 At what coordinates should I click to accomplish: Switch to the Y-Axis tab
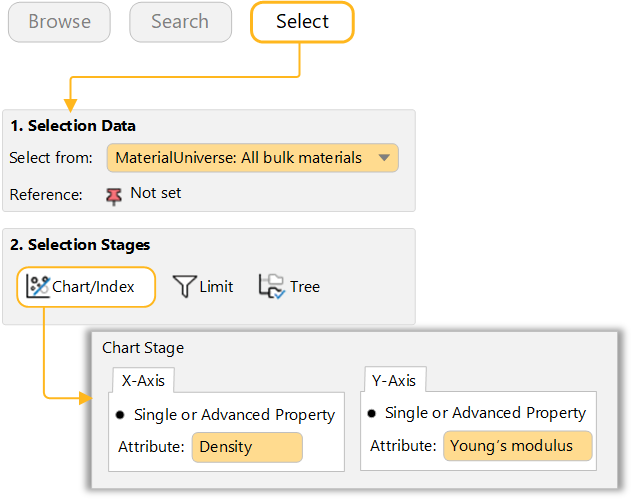click(x=394, y=380)
